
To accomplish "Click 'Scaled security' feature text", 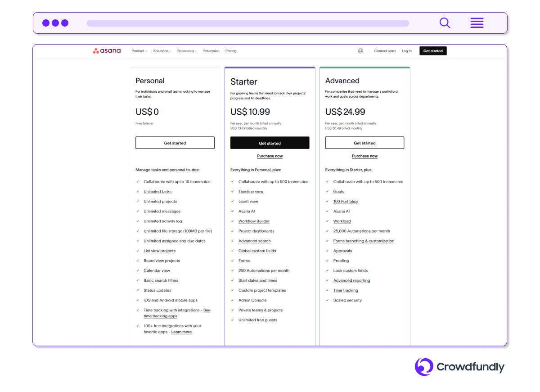I will (347, 301).
